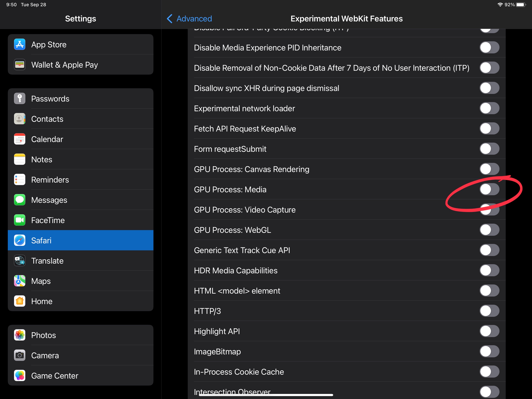This screenshot has width=532, height=399.
Task: Tap the FaceTime icon
Action: click(x=19, y=220)
